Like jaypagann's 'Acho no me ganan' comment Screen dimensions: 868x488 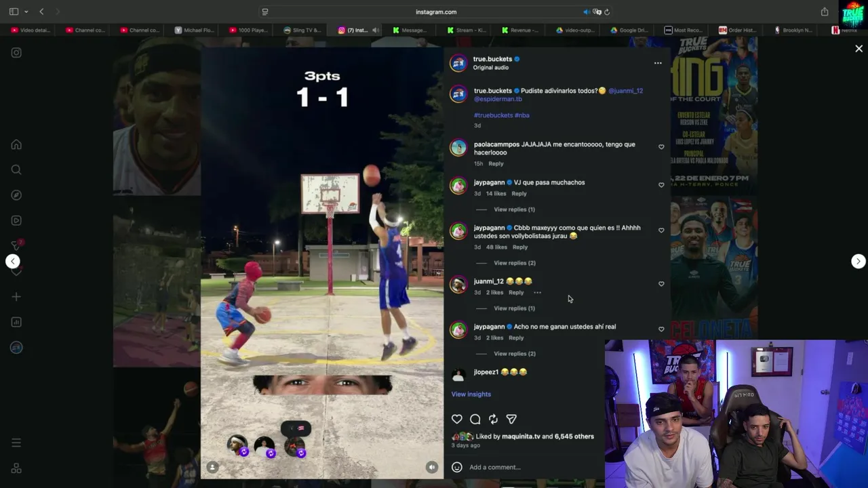click(x=661, y=329)
